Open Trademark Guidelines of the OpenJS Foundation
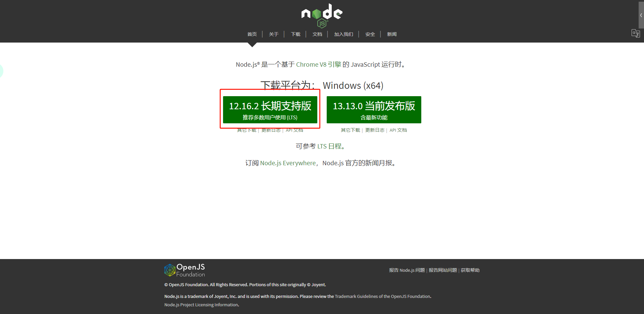 382,296
